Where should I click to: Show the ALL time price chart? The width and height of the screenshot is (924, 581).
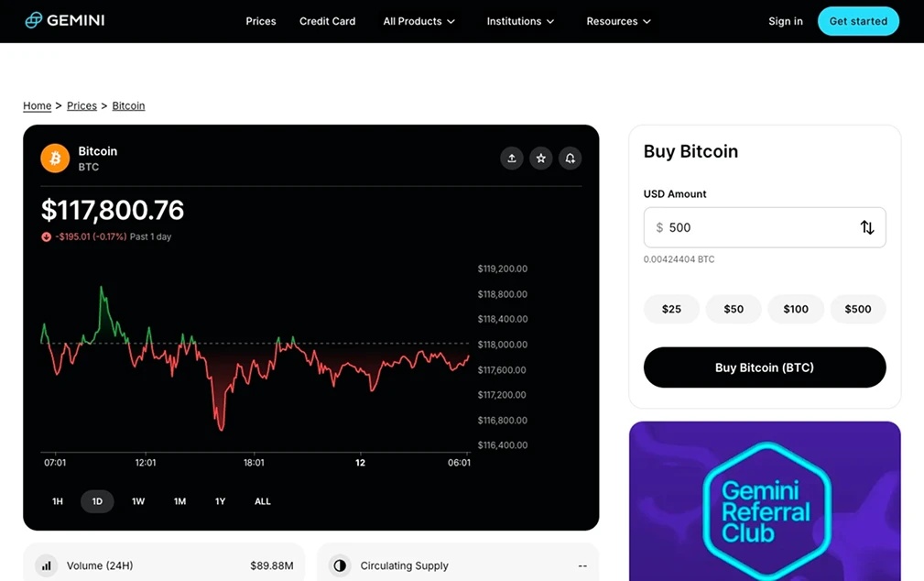(x=263, y=501)
